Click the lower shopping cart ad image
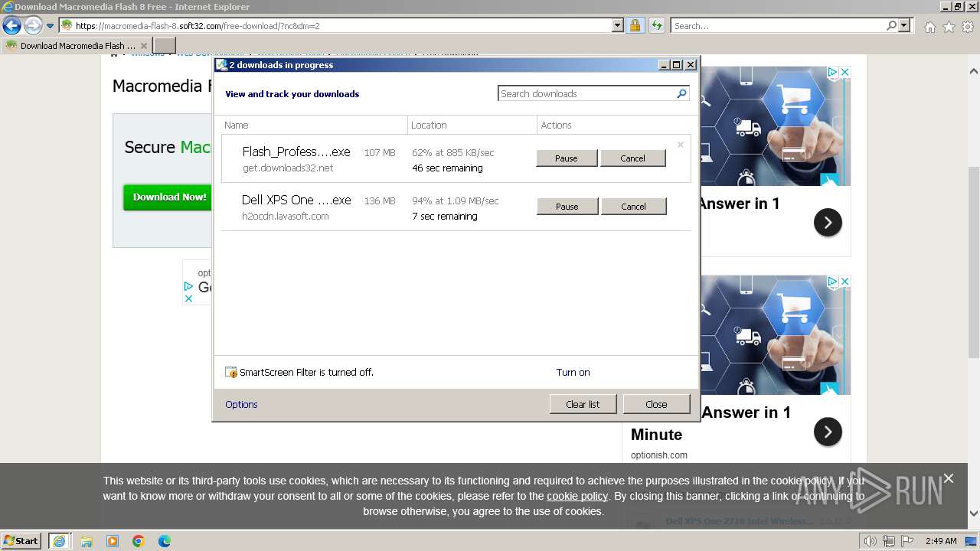Viewport: 980px width, 551px height. [x=775, y=335]
